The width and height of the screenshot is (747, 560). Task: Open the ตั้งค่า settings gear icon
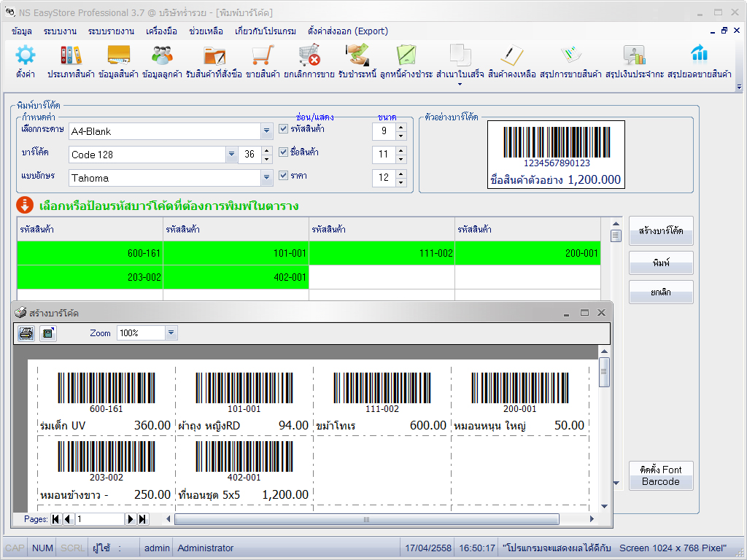(25, 55)
